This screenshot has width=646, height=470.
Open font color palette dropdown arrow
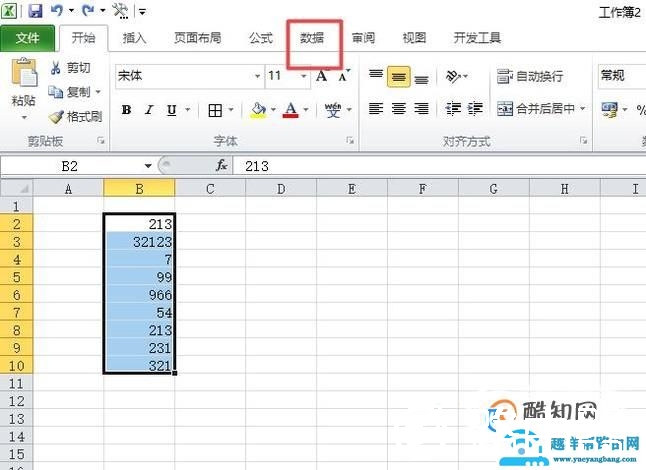tap(306, 110)
